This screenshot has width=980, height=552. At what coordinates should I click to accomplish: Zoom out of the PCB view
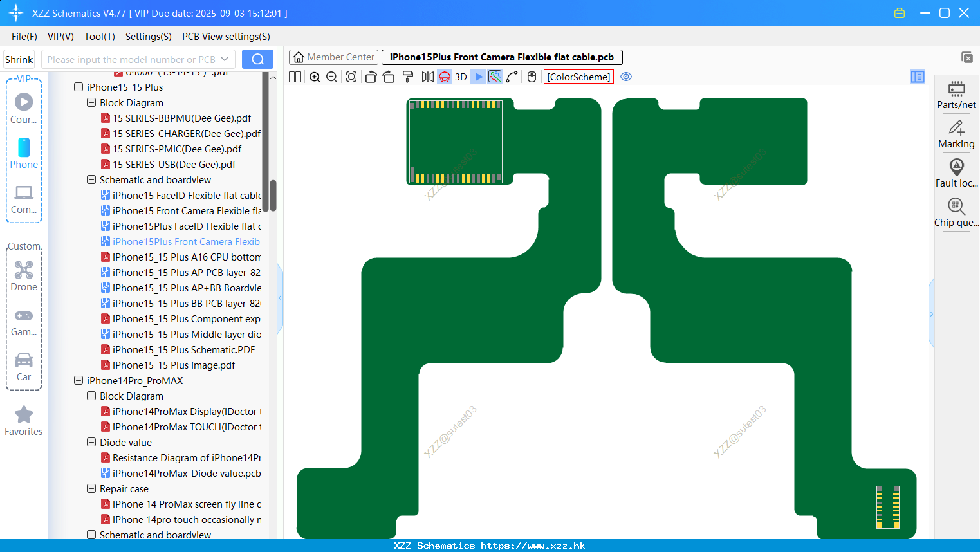(332, 77)
